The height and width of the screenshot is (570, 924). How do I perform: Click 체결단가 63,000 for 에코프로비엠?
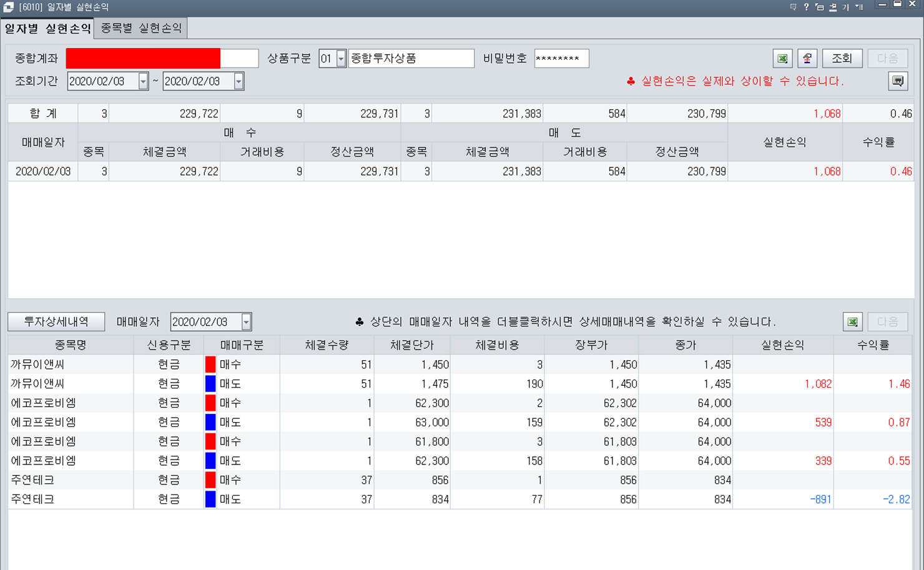(x=432, y=423)
